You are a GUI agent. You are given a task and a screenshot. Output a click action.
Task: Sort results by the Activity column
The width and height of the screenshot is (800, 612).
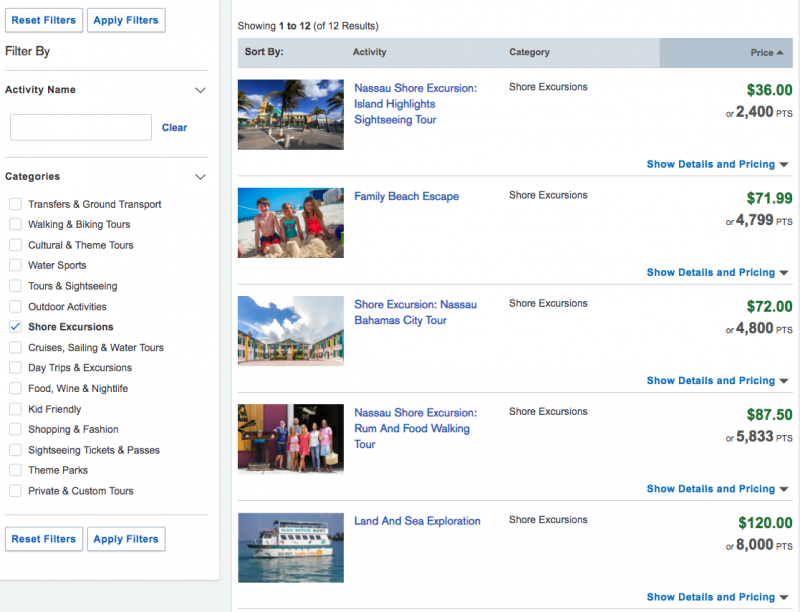coord(370,52)
